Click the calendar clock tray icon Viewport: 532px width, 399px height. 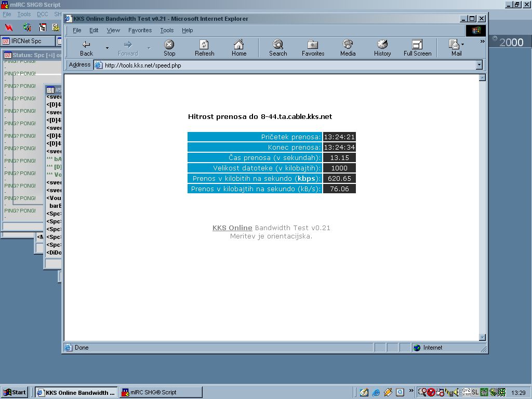440,393
